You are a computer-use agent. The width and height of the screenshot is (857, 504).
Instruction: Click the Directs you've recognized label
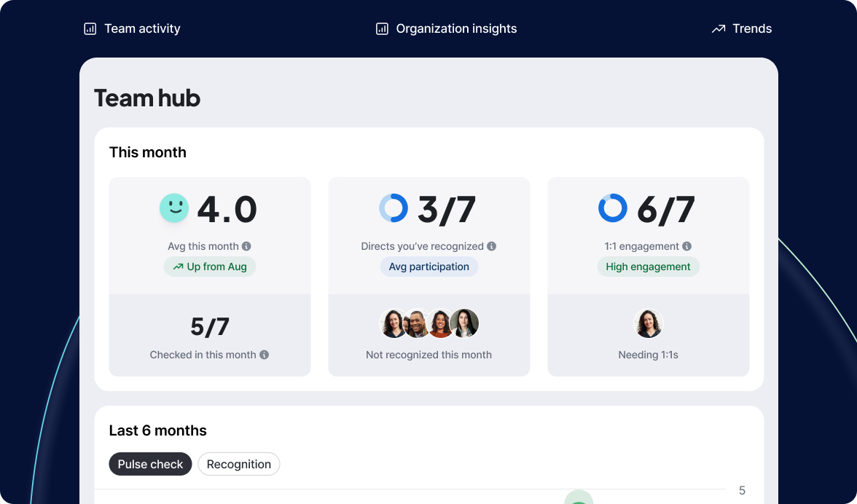[423, 246]
